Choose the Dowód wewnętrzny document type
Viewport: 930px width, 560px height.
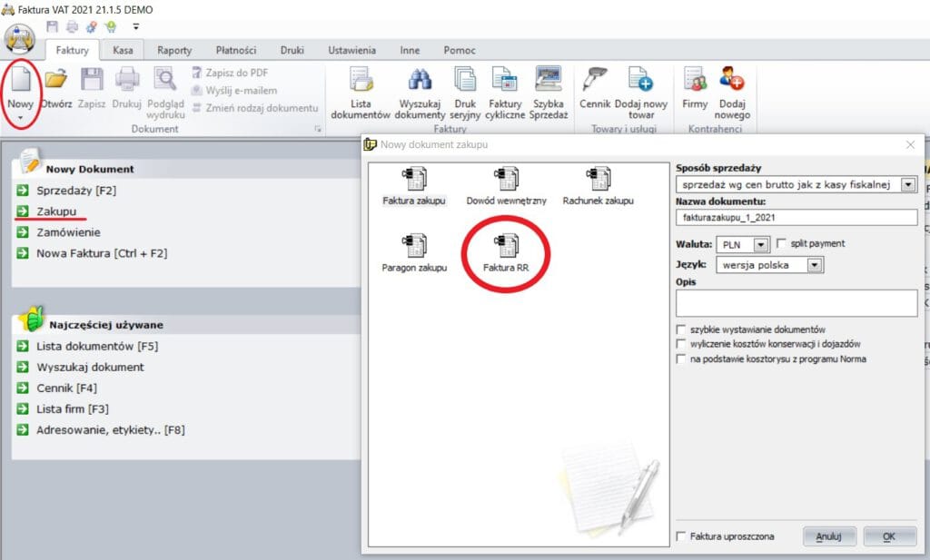[x=506, y=180]
